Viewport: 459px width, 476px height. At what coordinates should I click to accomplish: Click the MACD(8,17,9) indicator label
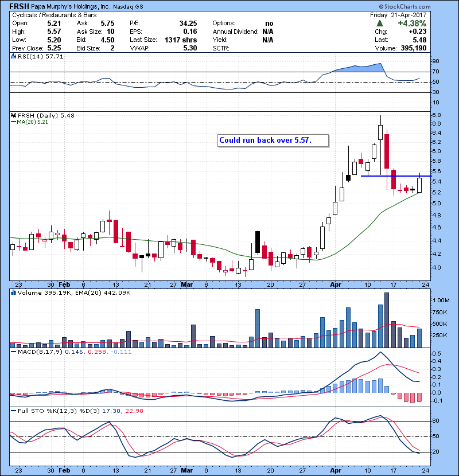pyautogui.click(x=40, y=352)
